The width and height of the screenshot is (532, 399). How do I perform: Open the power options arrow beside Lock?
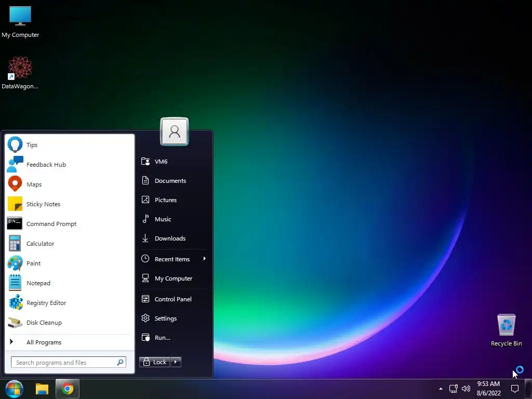click(176, 362)
